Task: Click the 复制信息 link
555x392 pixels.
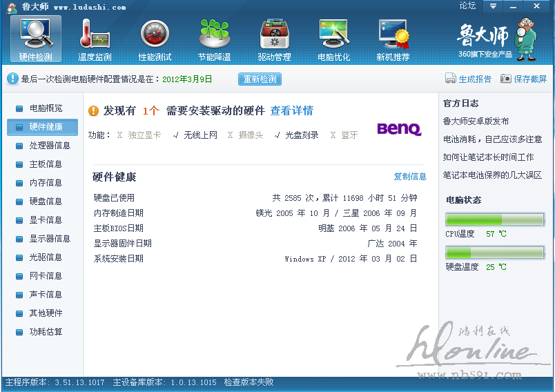Action: pos(410,177)
